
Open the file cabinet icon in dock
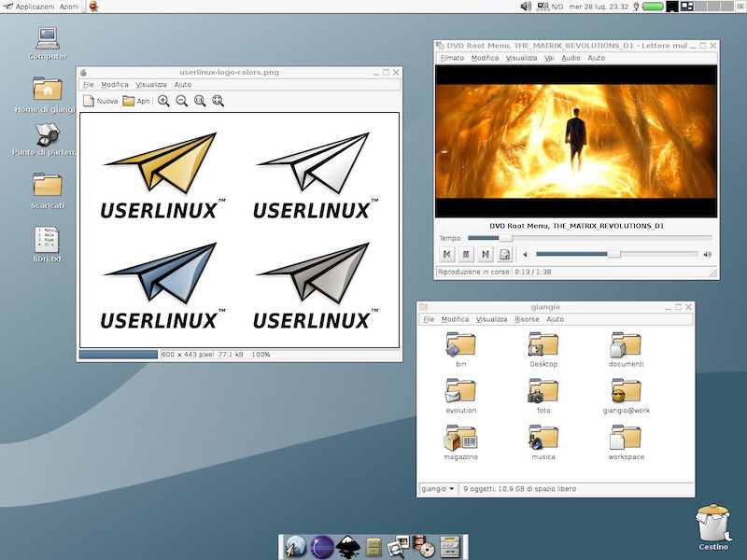click(x=373, y=546)
